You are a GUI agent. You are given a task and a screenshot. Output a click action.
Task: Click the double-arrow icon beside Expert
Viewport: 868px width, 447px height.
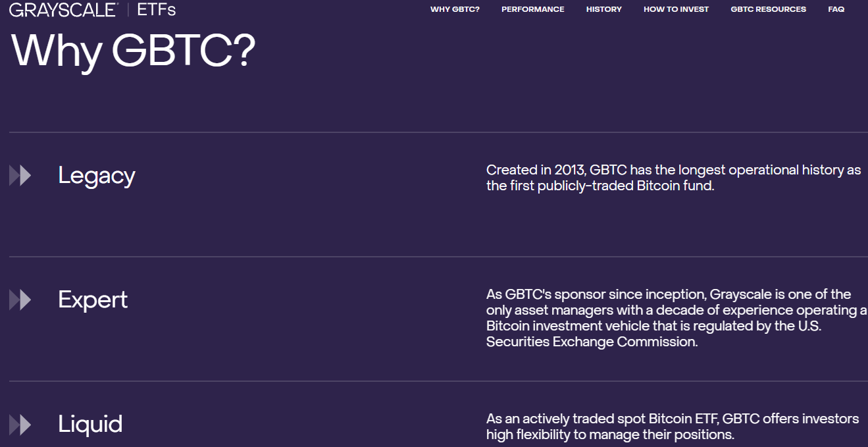(20, 300)
